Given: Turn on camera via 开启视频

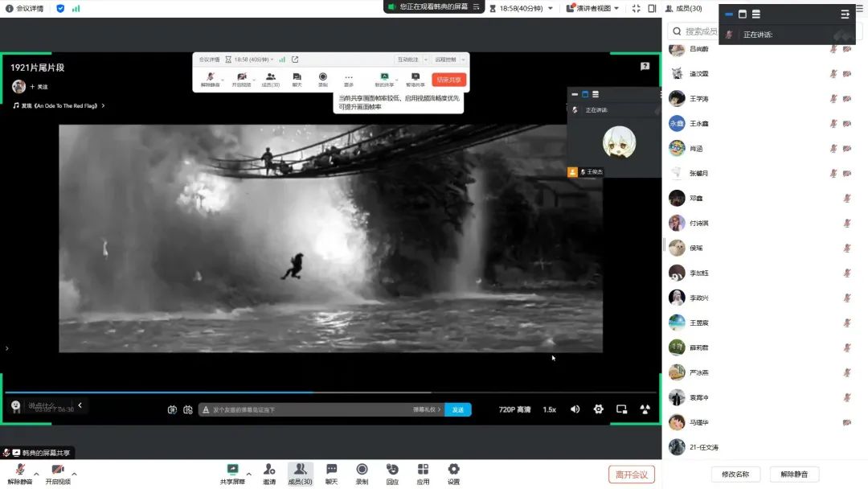Looking at the screenshot, I should coord(57,470).
